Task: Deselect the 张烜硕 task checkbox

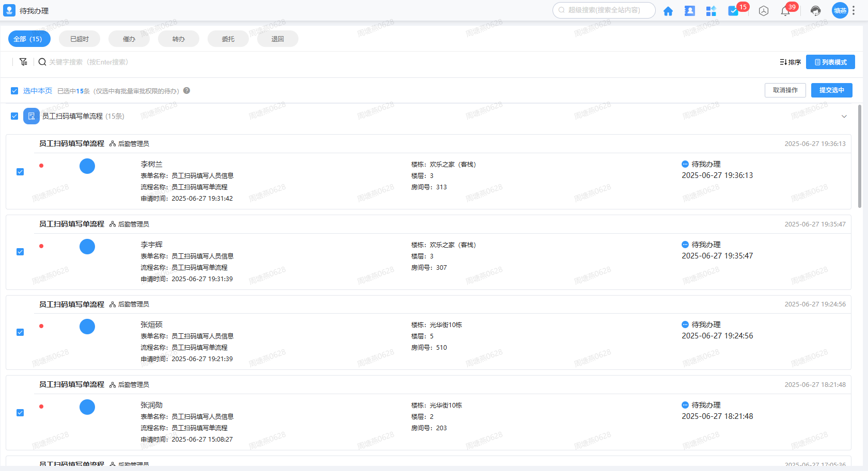Action: point(20,332)
